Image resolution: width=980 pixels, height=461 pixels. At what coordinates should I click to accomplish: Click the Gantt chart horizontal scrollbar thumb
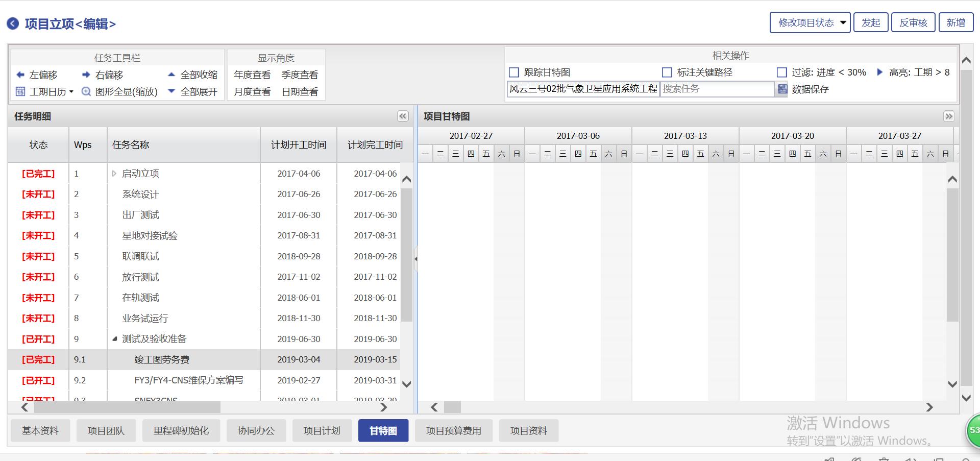(x=452, y=407)
